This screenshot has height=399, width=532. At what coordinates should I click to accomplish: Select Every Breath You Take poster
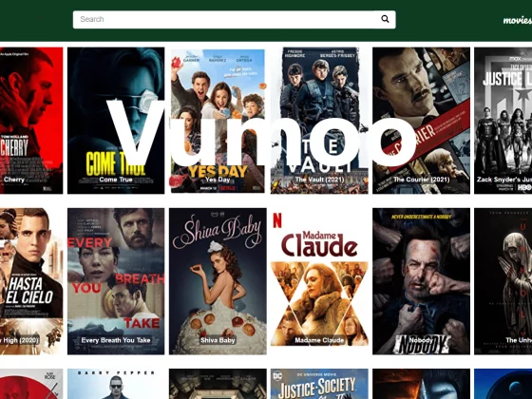coord(116,281)
